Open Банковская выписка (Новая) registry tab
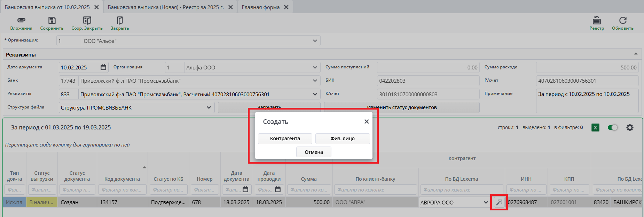The height and width of the screenshot is (217, 644). [166, 7]
